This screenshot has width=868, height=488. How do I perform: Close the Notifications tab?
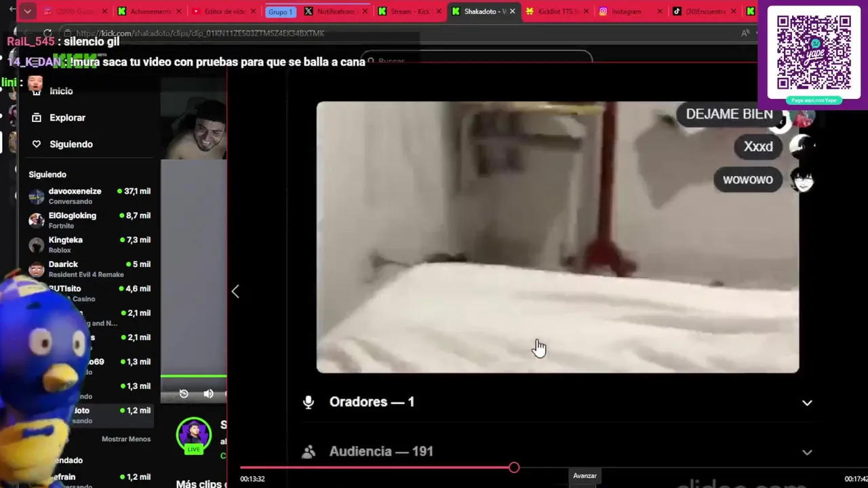(x=365, y=12)
